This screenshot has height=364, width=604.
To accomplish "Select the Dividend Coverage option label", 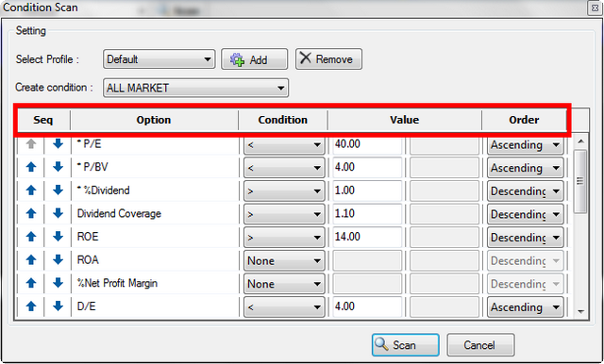I will (x=119, y=213).
